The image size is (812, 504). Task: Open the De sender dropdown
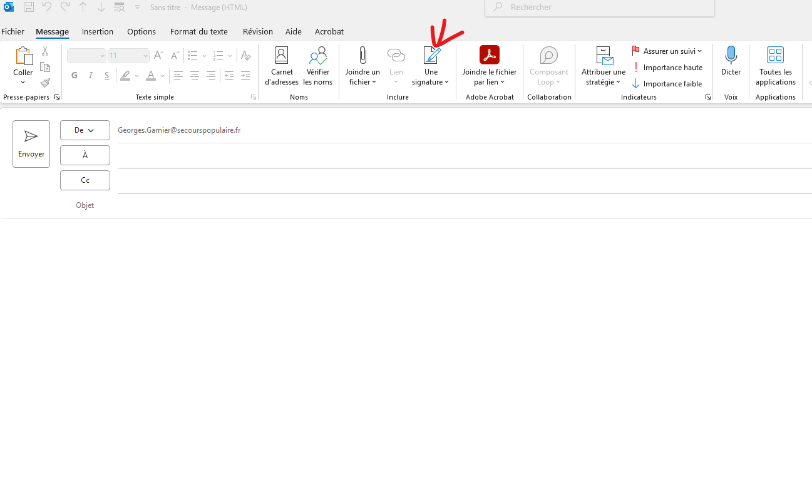85,130
